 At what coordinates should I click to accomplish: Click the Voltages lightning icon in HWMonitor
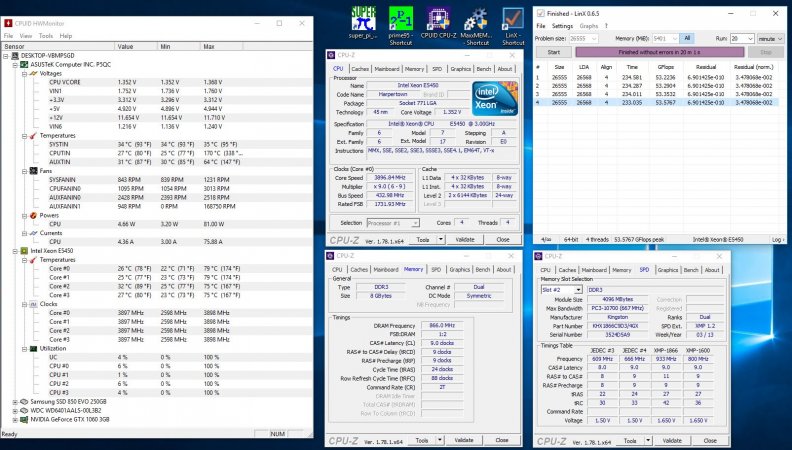33,73
